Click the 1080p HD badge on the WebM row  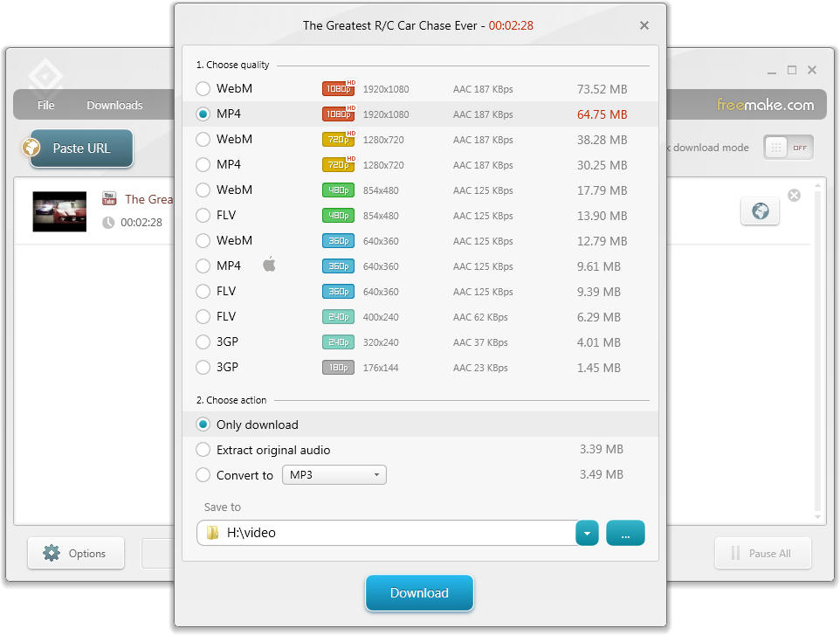click(338, 88)
